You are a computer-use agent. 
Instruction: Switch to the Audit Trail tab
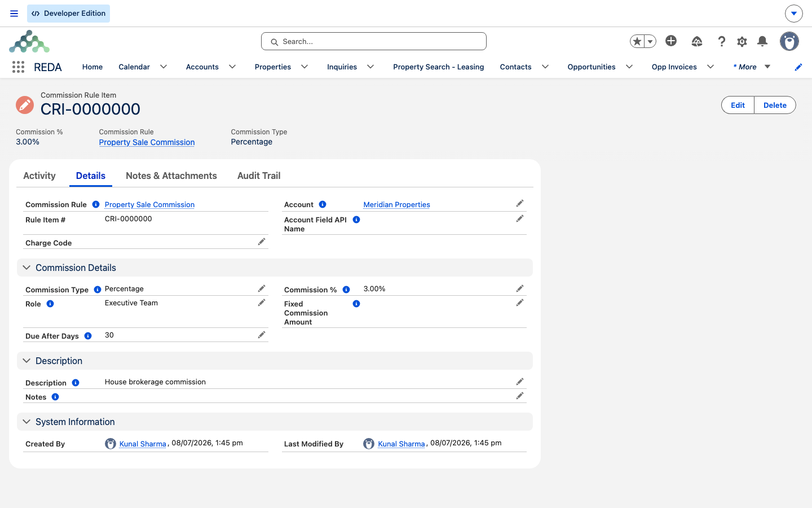point(259,176)
